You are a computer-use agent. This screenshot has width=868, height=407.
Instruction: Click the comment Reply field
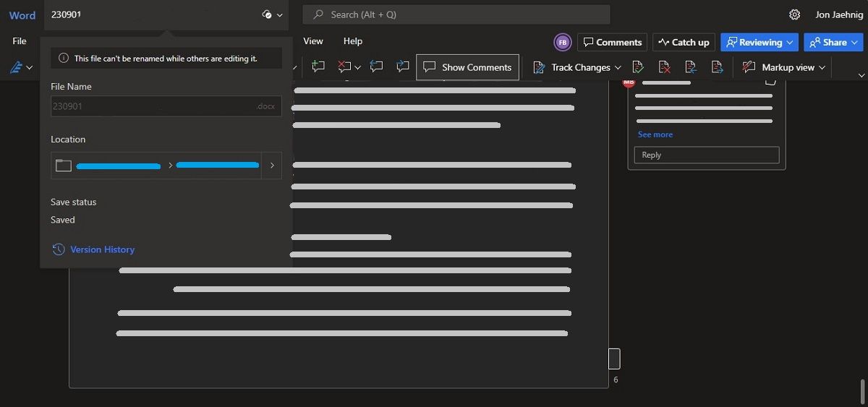pos(706,155)
